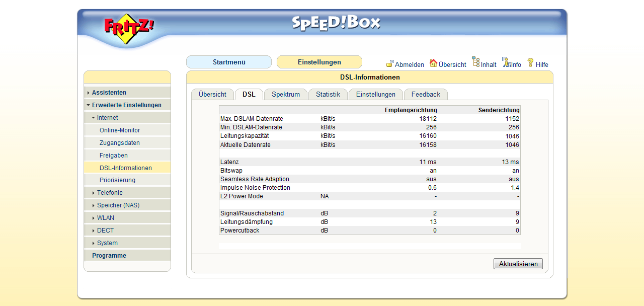The height and width of the screenshot is (306, 644).
Task: Open Online-Monitor in sidebar
Action: click(120, 130)
